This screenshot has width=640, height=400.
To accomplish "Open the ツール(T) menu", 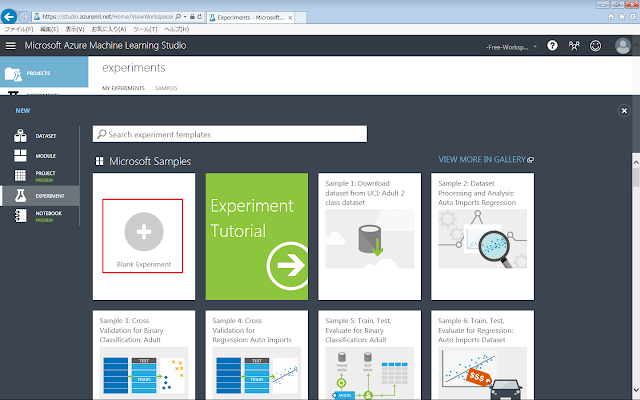I will click(145, 29).
